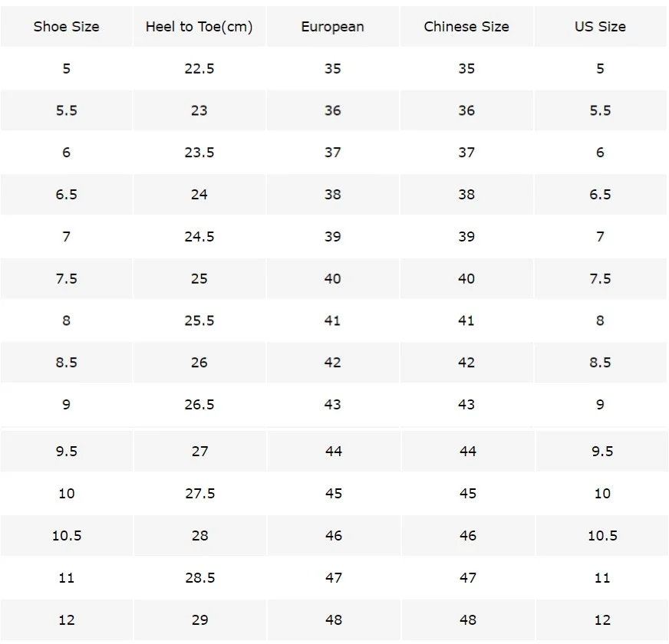
Task: Select Shoe Size 10.5 in first column
Action: 67,536
